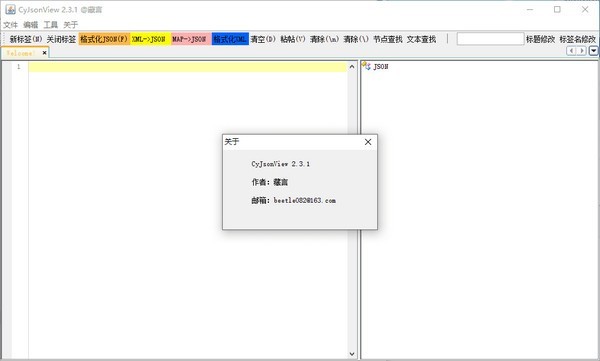Image resolution: width=600 pixels, height=361 pixels.
Task: Open the 编辑 menu
Action: (x=31, y=25)
